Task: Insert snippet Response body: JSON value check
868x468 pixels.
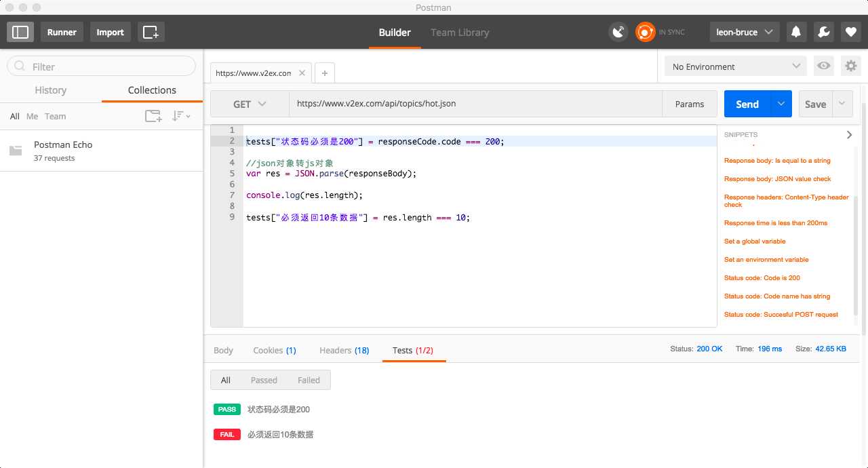Action: click(777, 179)
